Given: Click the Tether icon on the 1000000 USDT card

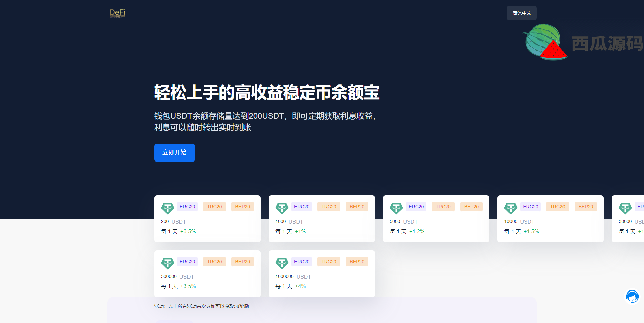Looking at the screenshot, I should click(282, 263).
